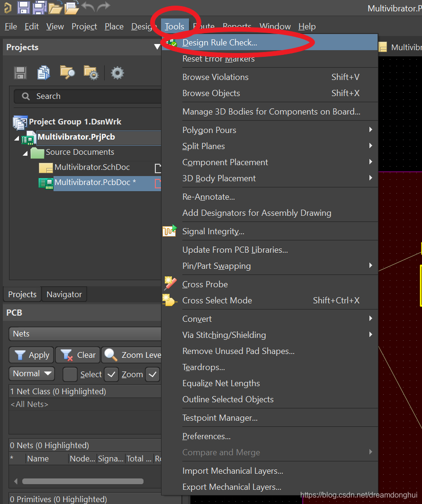Click the Undo arrow in the title bar
Image resolution: width=422 pixels, height=504 pixels.
tap(88, 7)
